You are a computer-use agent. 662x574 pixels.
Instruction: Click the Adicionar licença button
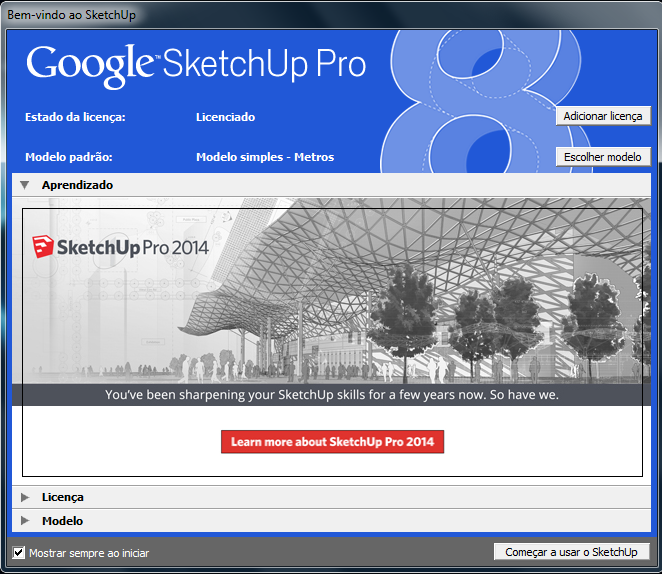pos(603,116)
